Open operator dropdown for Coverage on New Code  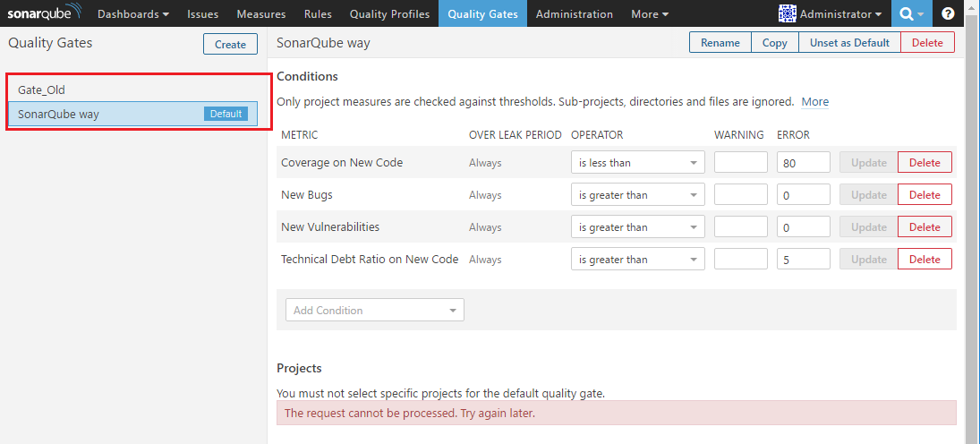click(637, 162)
